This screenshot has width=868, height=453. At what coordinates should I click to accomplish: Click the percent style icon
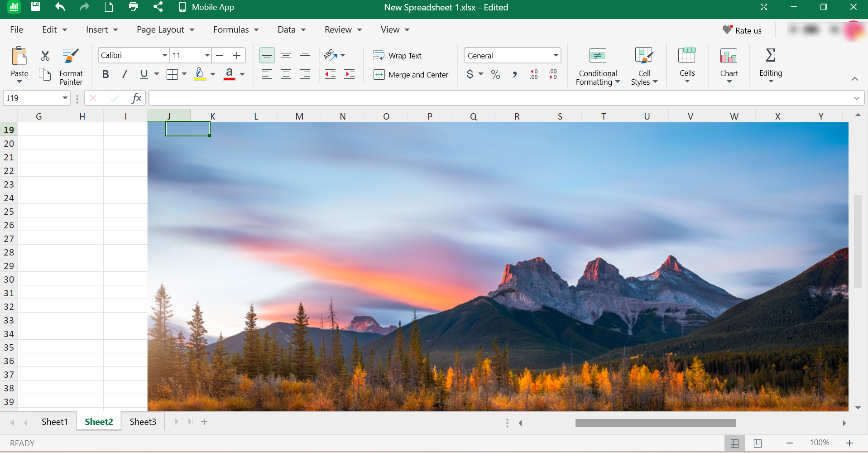pyautogui.click(x=495, y=74)
